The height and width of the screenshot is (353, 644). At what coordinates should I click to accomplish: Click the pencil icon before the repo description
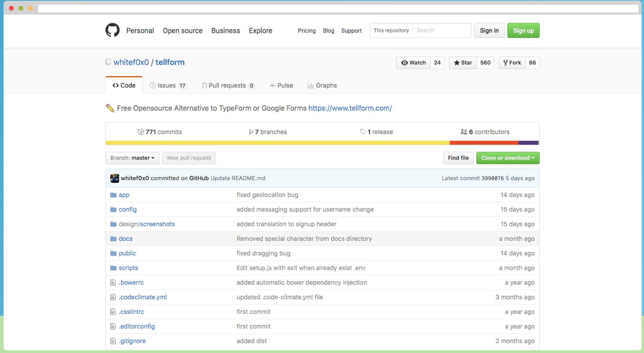point(110,108)
